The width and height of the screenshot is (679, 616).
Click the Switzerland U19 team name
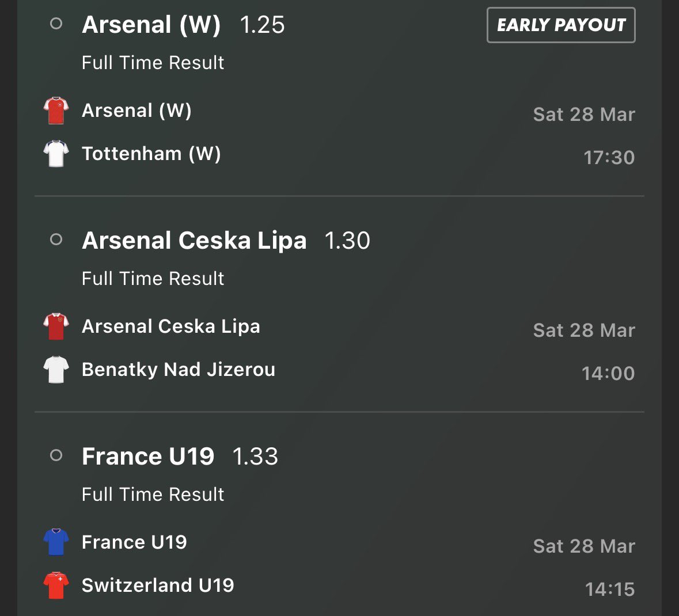pyautogui.click(x=158, y=585)
